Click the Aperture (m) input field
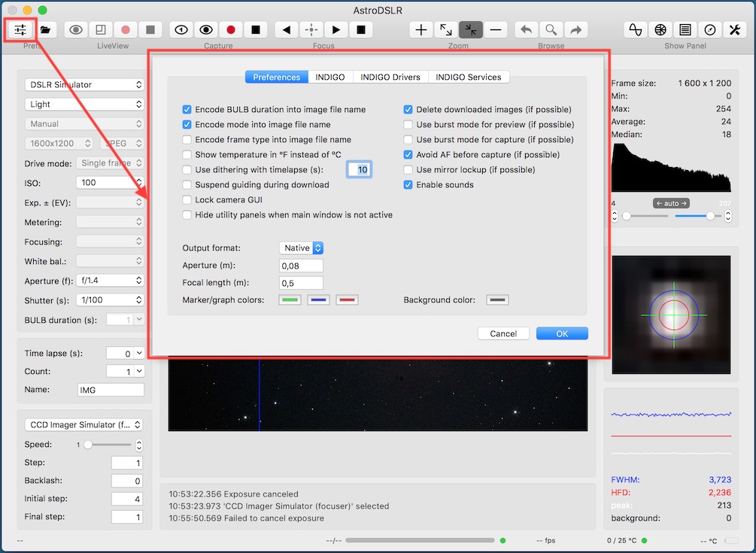This screenshot has width=756, height=553. [302, 266]
